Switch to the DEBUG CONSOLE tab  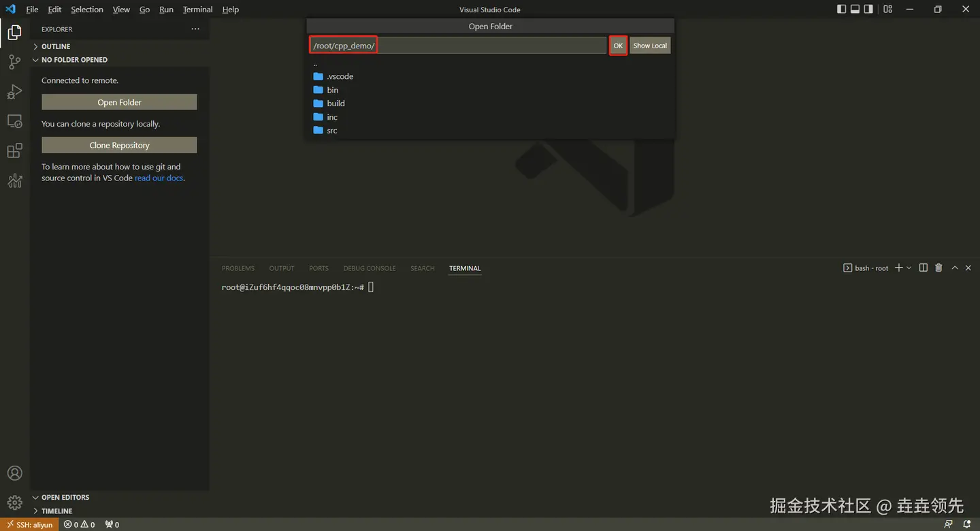click(370, 268)
